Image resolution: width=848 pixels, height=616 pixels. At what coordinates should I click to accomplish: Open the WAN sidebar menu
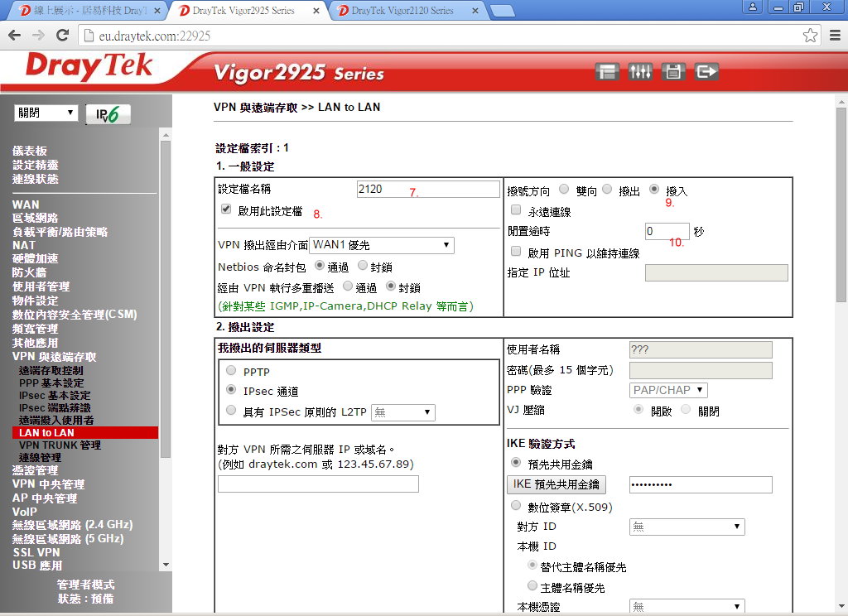click(x=26, y=205)
